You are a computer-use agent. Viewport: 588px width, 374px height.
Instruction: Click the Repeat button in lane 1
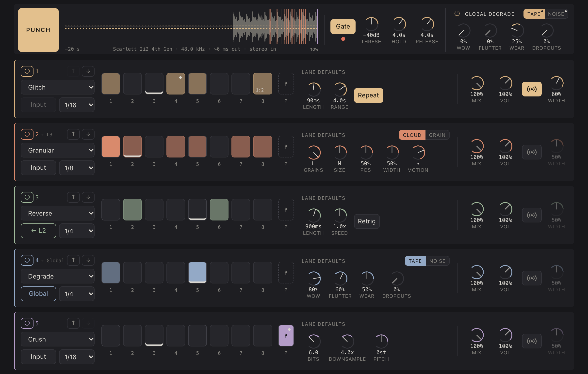(368, 95)
